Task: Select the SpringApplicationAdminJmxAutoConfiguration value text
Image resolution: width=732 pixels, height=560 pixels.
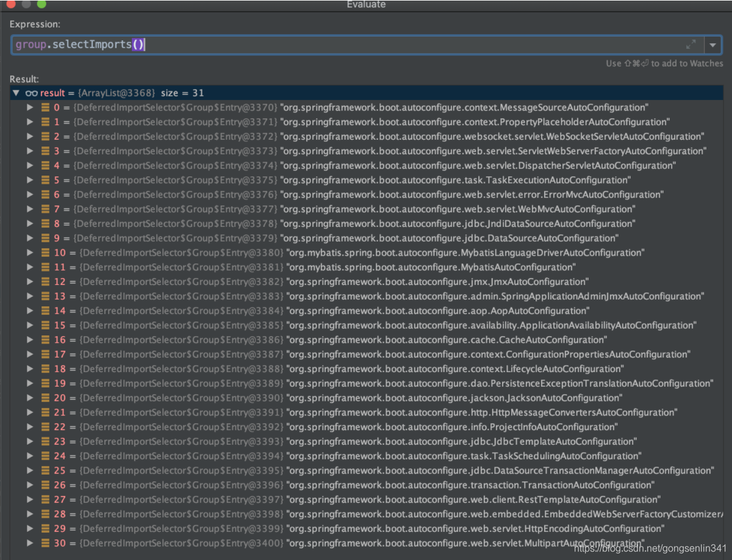Action: point(495,296)
